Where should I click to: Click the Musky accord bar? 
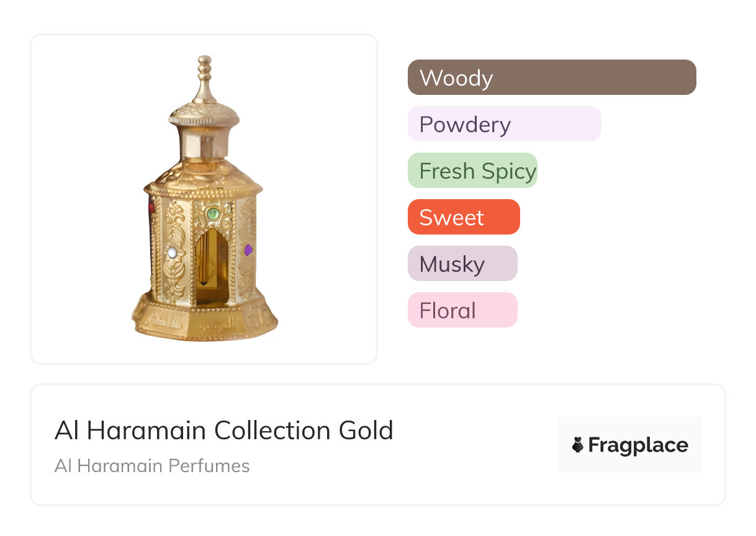pyautogui.click(x=462, y=264)
